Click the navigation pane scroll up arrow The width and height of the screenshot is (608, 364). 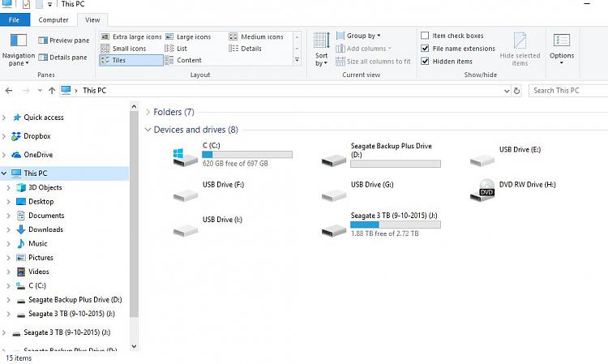pyautogui.click(x=134, y=106)
